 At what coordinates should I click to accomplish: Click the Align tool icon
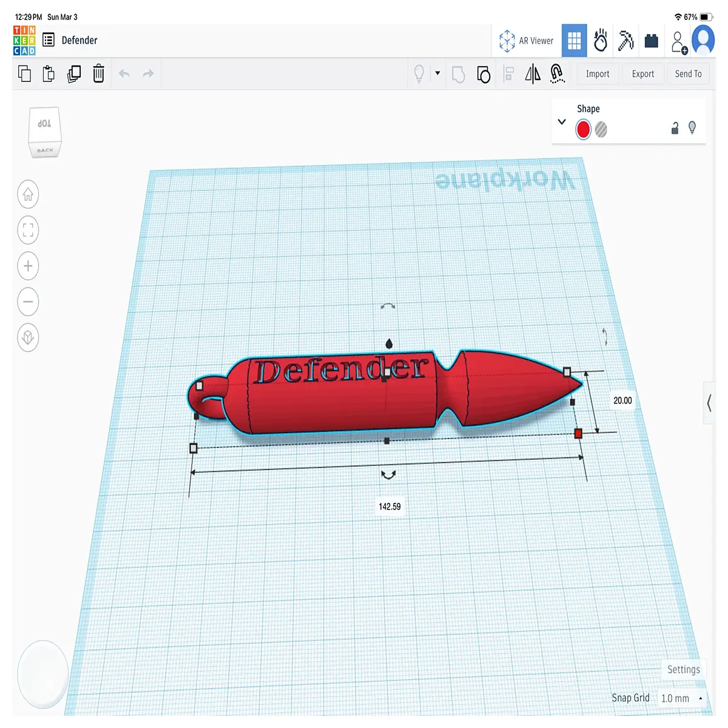click(x=508, y=74)
